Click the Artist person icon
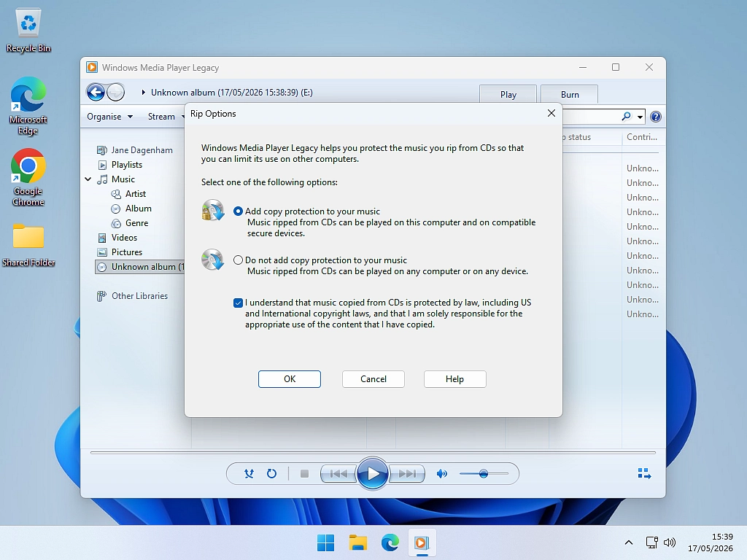Viewport: 747px width, 560px height. [x=116, y=194]
